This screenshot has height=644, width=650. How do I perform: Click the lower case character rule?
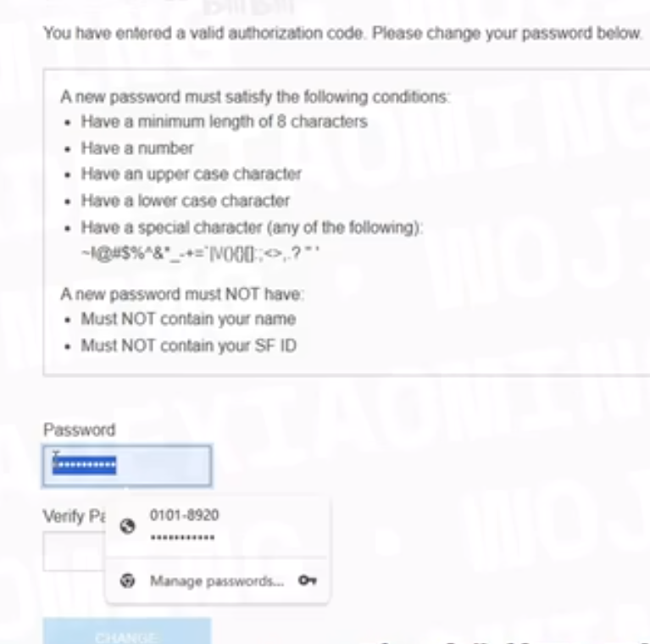point(186,201)
